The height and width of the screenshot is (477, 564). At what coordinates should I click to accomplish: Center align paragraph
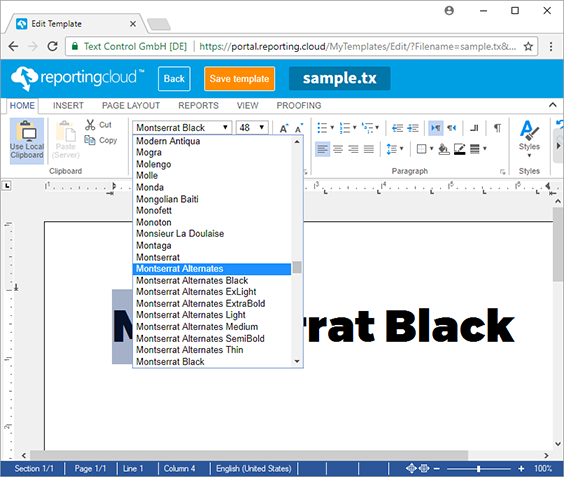(338, 149)
